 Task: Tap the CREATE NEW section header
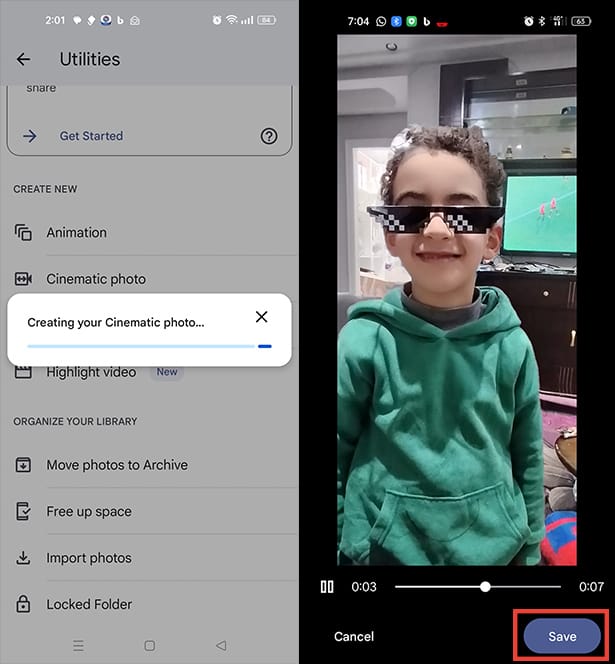(45, 189)
